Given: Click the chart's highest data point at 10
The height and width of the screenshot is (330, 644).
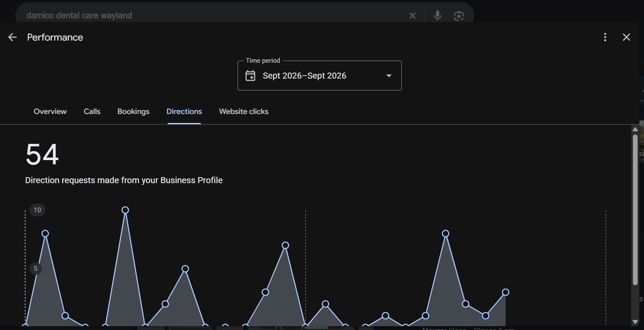Looking at the screenshot, I should click(125, 210).
